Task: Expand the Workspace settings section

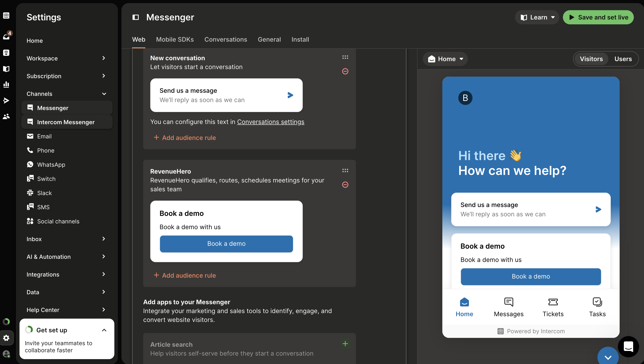Action: (67, 58)
